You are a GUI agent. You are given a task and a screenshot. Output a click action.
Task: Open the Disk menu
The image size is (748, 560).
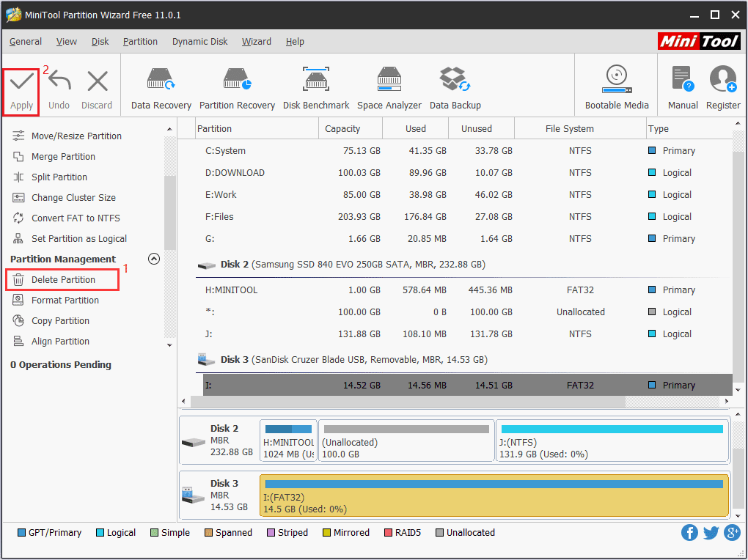click(100, 42)
